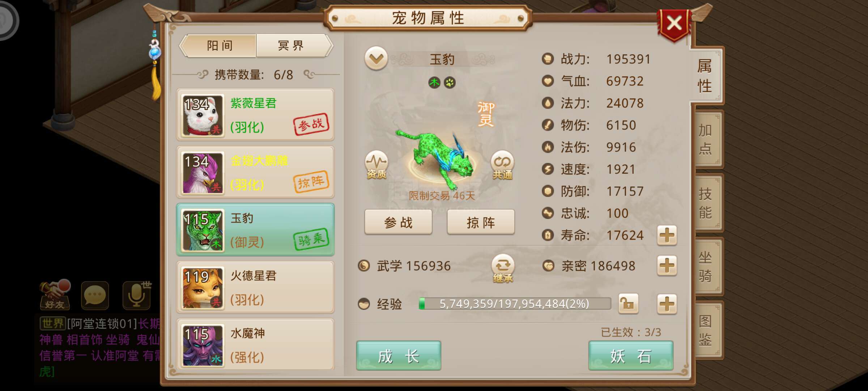
Task: Click the green 妖石 button
Action: tap(631, 356)
